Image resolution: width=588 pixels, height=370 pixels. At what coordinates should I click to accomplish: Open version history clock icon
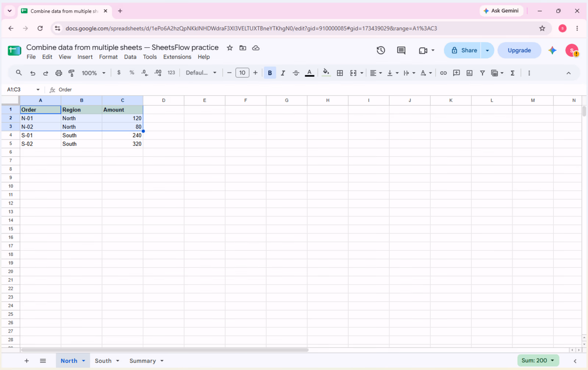(381, 50)
